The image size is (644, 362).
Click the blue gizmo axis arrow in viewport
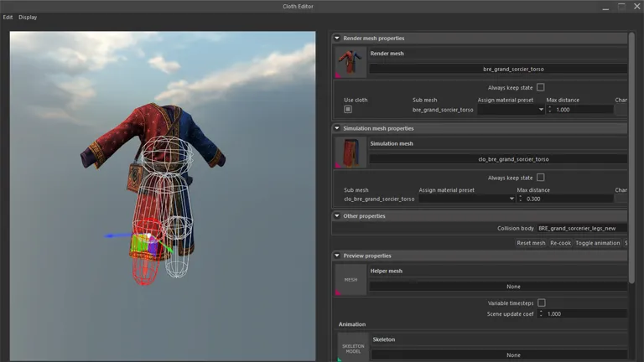(117, 235)
